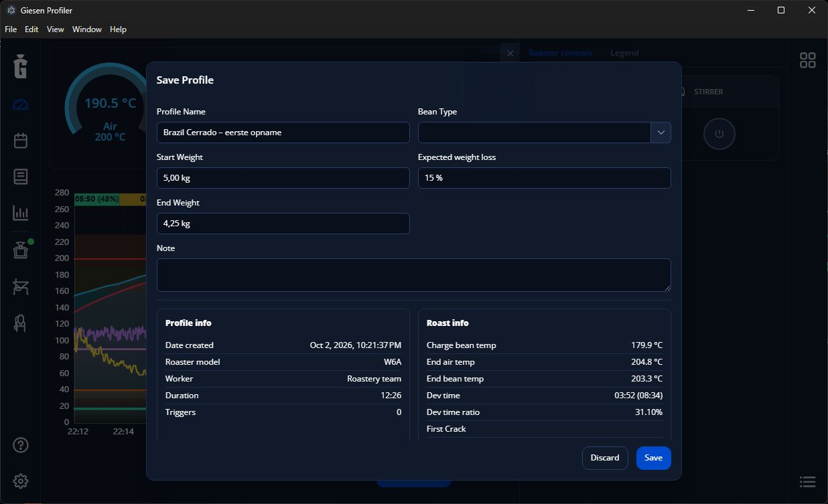Close the roaster controls panel with X

tap(510, 53)
